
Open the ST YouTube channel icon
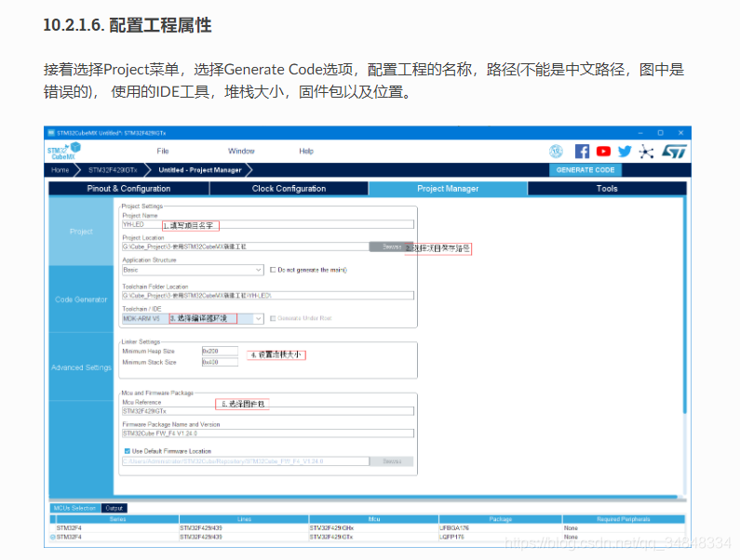pos(603,152)
